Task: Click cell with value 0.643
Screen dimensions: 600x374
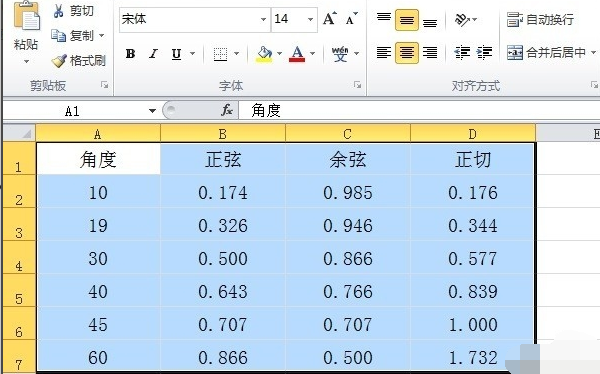Action: pos(223,291)
